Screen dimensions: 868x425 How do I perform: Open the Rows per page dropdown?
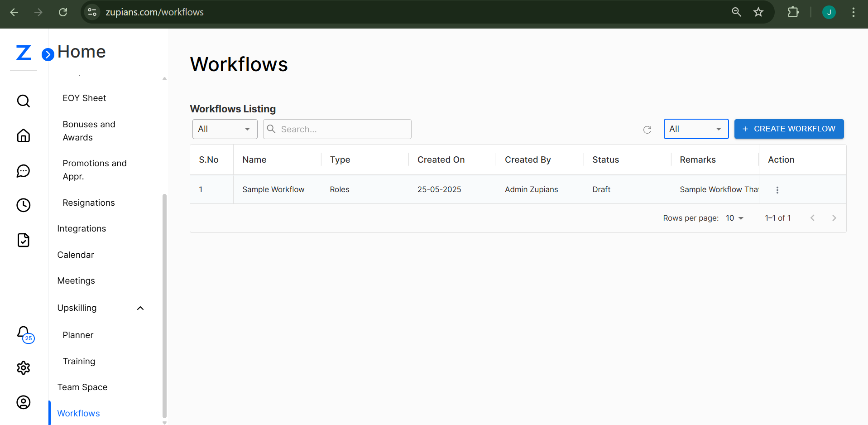(734, 218)
